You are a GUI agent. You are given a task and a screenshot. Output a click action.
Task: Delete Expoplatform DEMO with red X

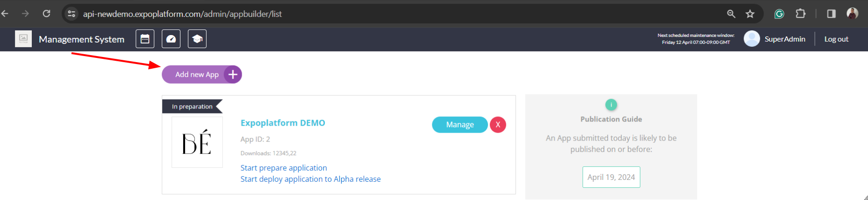tap(498, 125)
